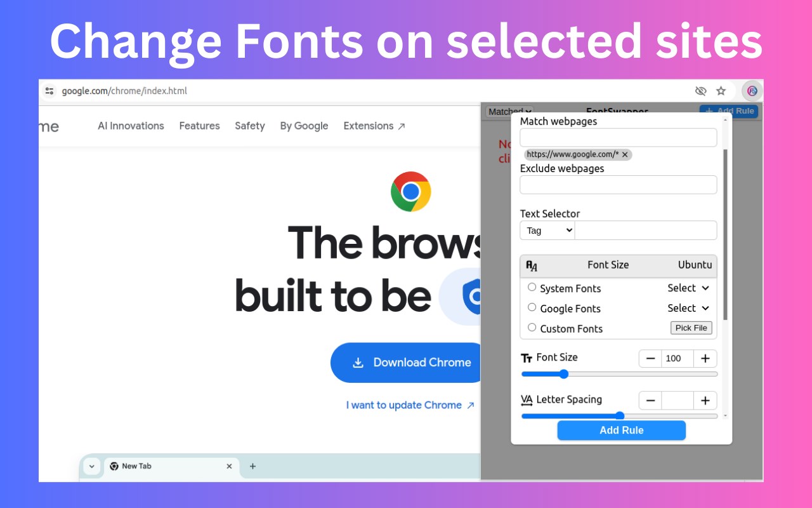Click the blue shield icon on page
The image size is (812, 508).
pos(473,297)
